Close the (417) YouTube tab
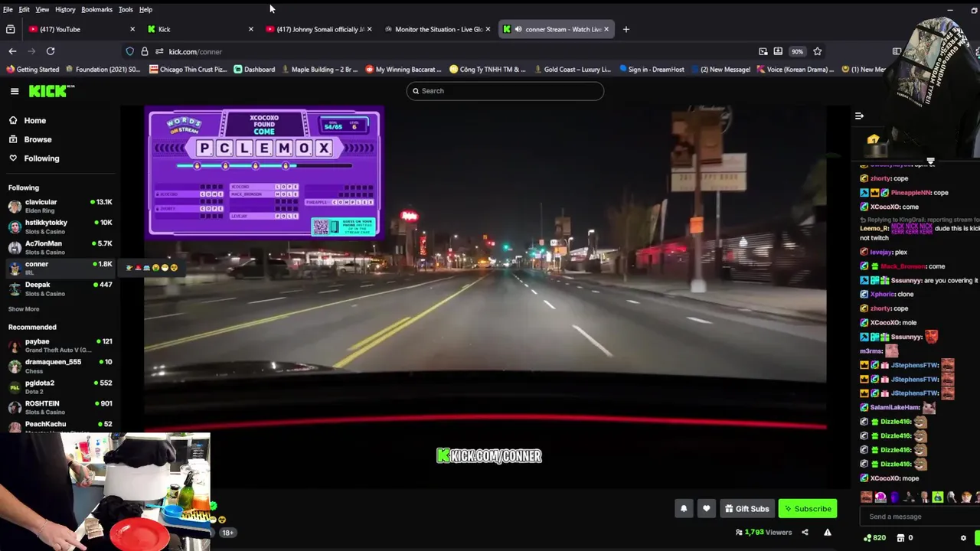This screenshot has width=980, height=551. (x=132, y=29)
